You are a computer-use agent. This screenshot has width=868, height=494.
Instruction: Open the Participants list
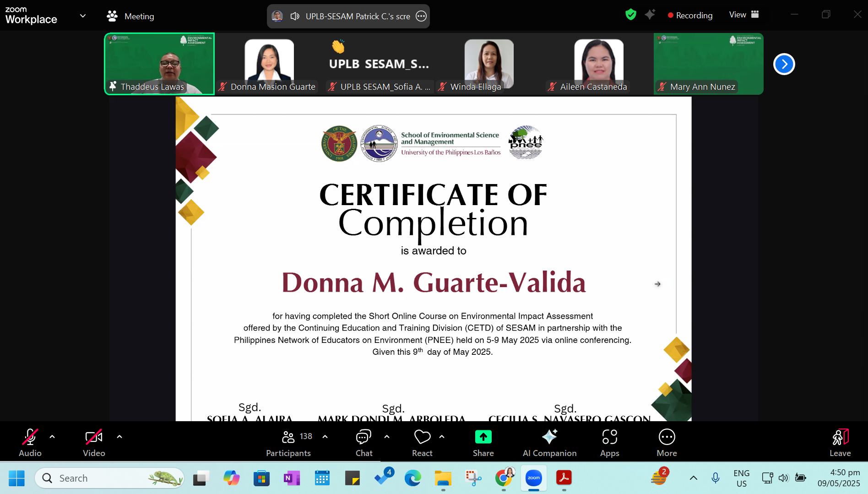click(x=288, y=442)
